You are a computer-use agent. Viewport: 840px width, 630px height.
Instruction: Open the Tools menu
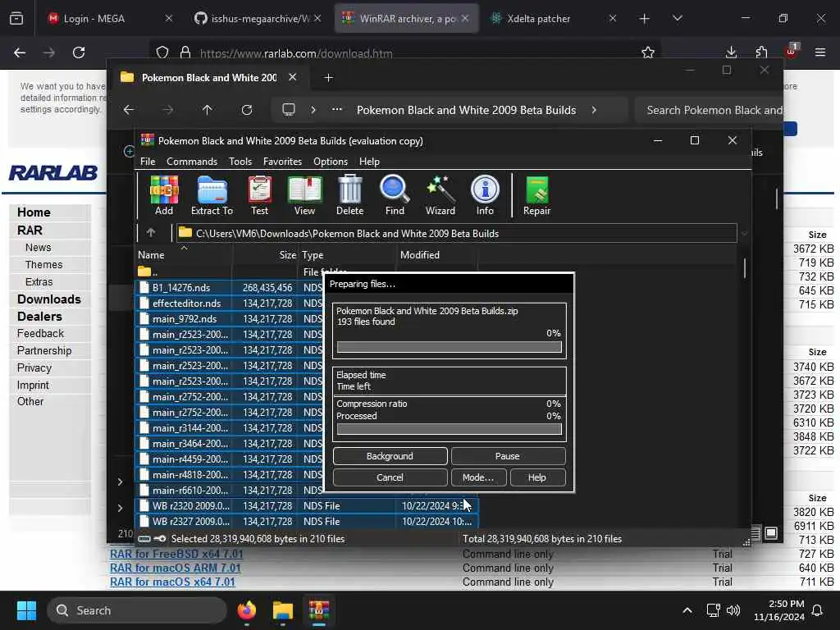(x=240, y=162)
